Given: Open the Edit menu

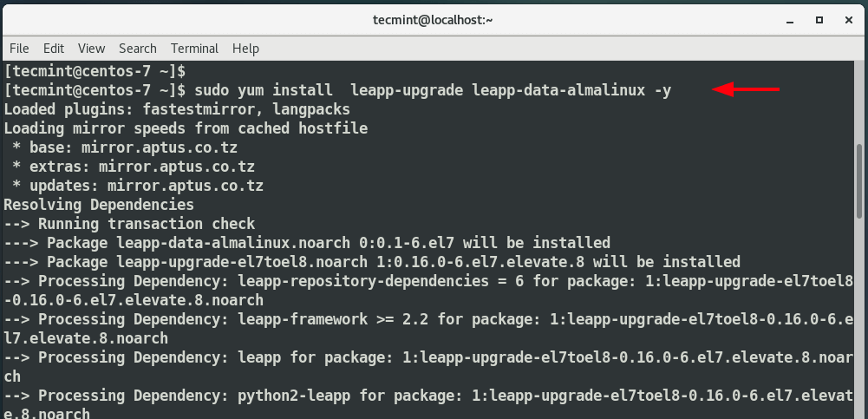Looking at the screenshot, I should click(x=54, y=49).
